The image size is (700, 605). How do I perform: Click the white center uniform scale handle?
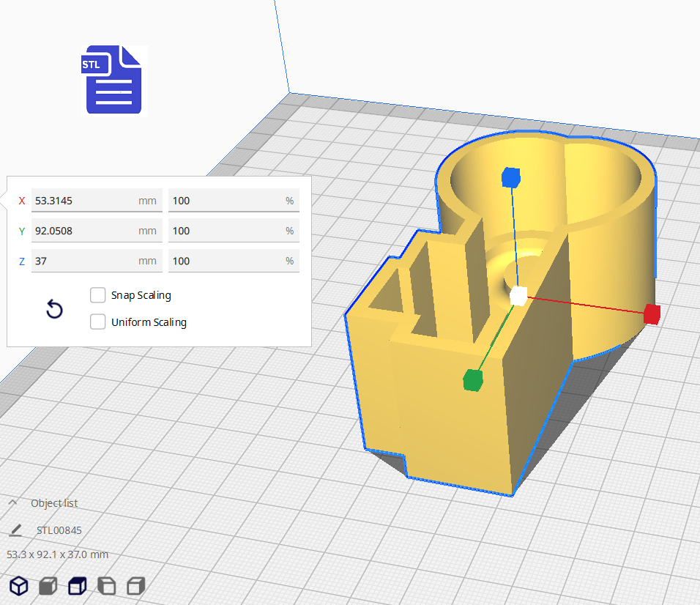coord(518,296)
